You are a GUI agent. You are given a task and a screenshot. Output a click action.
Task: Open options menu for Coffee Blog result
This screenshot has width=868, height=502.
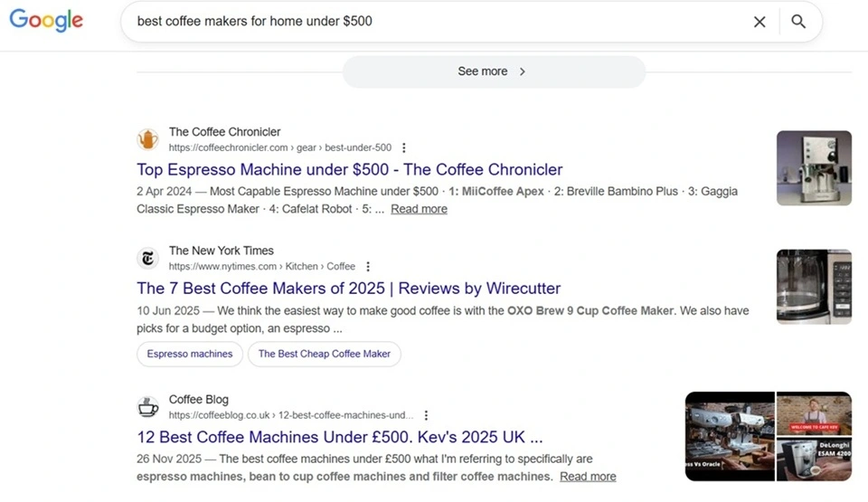[426, 415]
